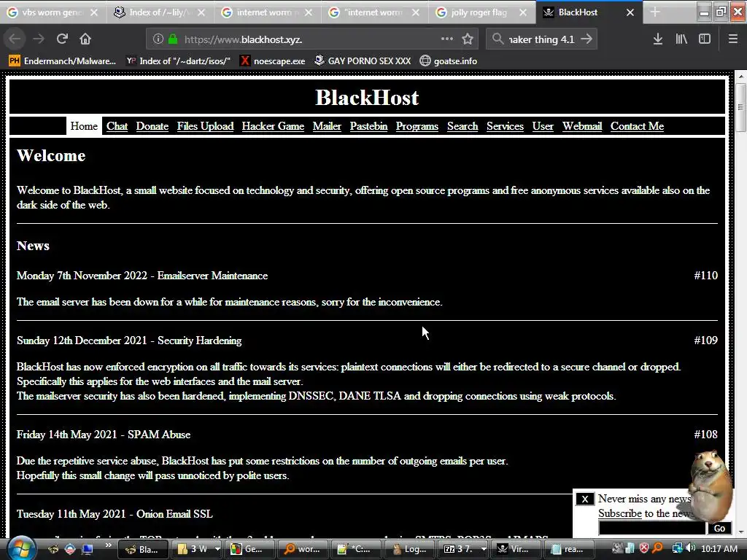Submit search with the arrow button
This screenshot has height=560, width=747.
point(587,39)
